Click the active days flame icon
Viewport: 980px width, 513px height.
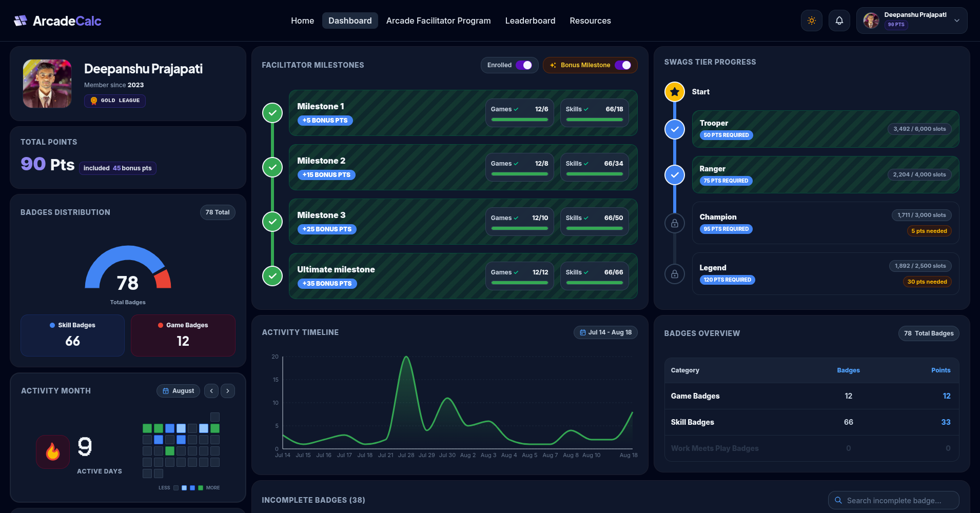tap(53, 452)
